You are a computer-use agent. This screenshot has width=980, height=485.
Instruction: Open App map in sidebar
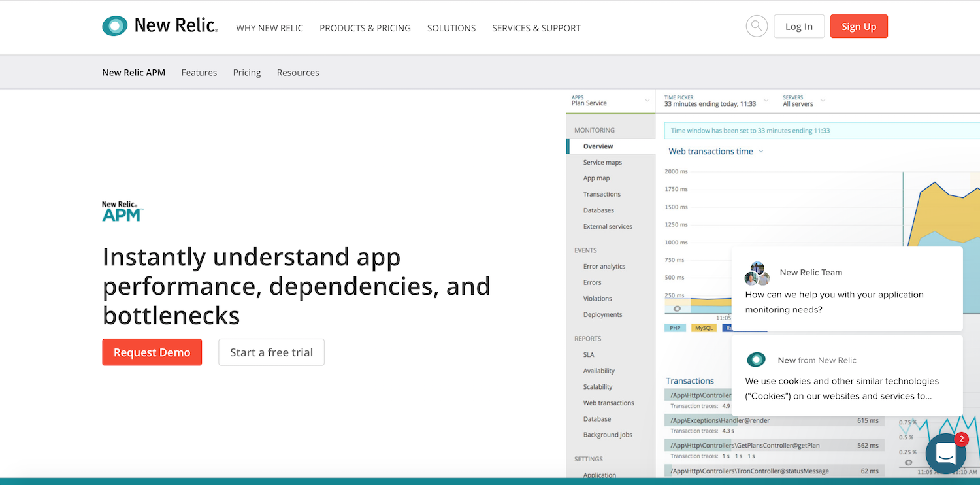(x=596, y=178)
